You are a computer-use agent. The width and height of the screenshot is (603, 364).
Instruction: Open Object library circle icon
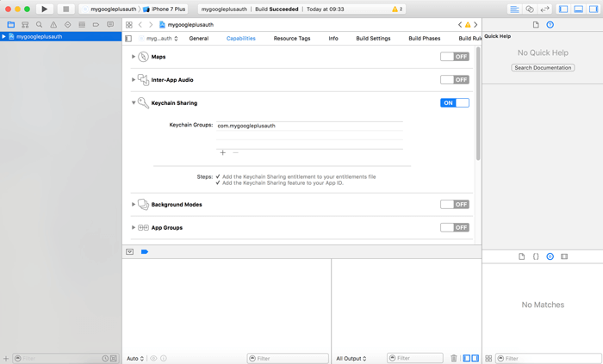(550, 256)
